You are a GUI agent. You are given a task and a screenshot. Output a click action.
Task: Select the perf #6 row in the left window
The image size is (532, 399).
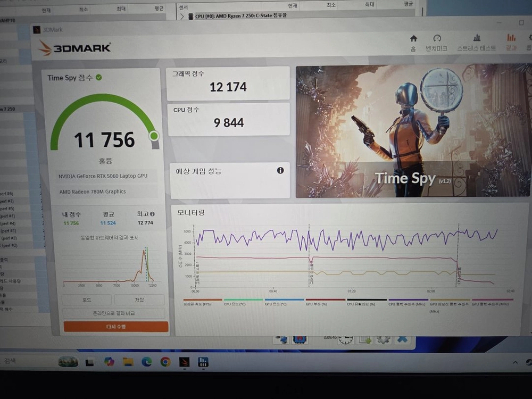click(x=20, y=194)
